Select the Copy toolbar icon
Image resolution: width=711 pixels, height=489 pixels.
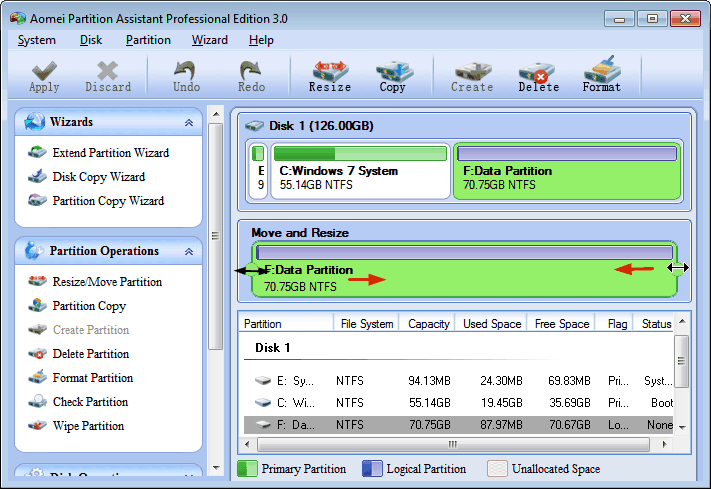(394, 71)
